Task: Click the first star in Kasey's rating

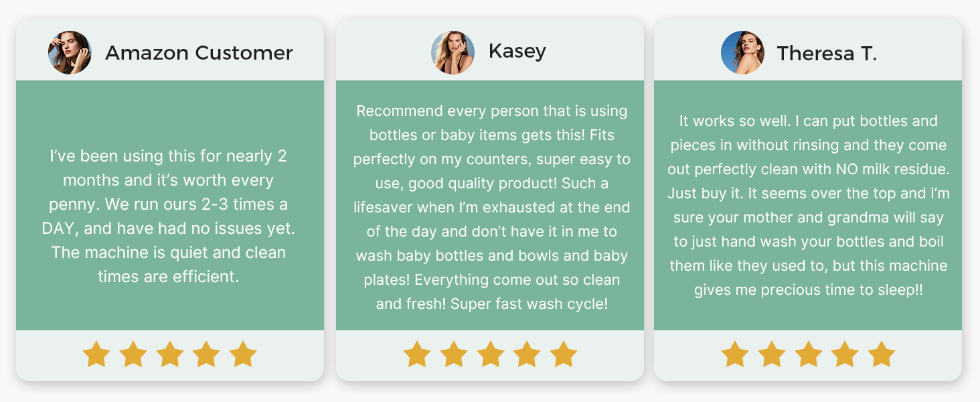Action: click(x=417, y=354)
